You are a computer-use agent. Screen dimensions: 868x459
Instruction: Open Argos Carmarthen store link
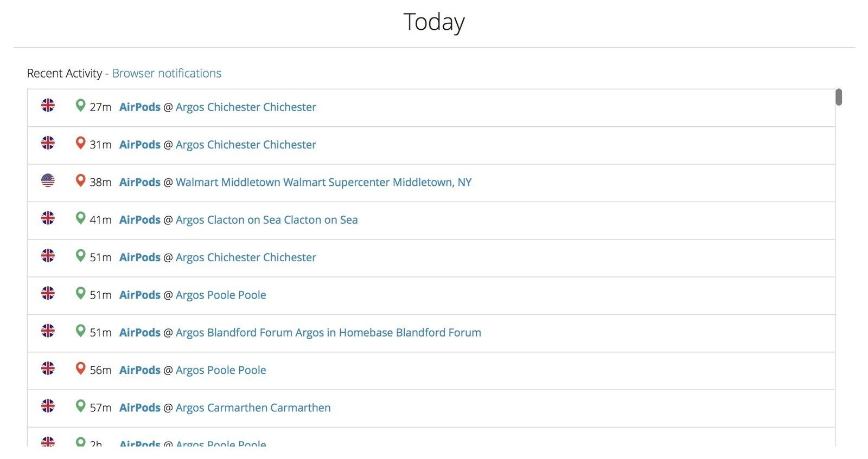click(x=253, y=408)
